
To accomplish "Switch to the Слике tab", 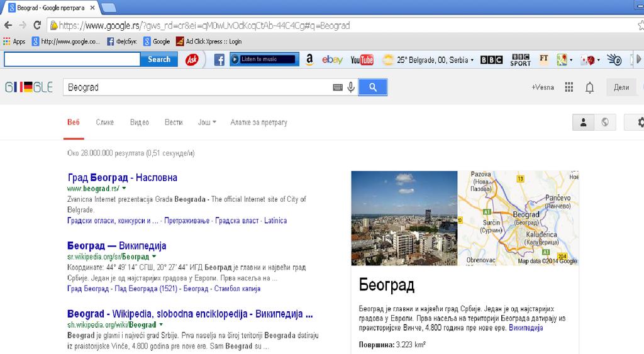I will point(105,123).
